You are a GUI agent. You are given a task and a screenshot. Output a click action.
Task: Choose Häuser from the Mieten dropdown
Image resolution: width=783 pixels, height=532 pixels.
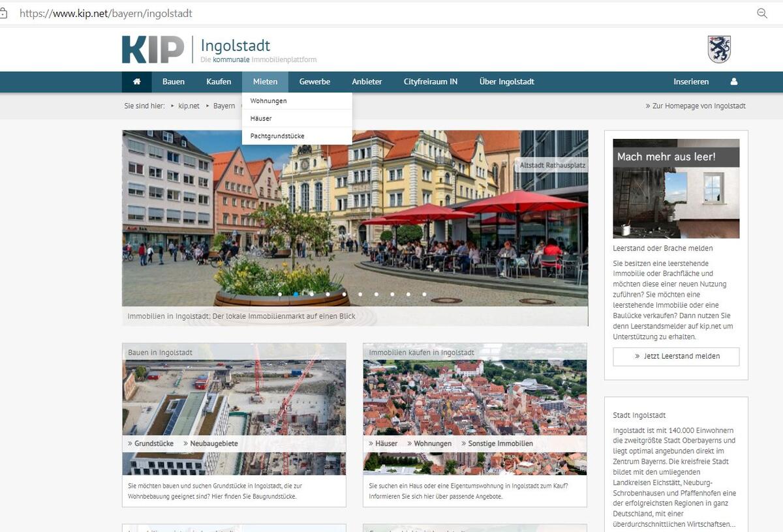coord(261,119)
